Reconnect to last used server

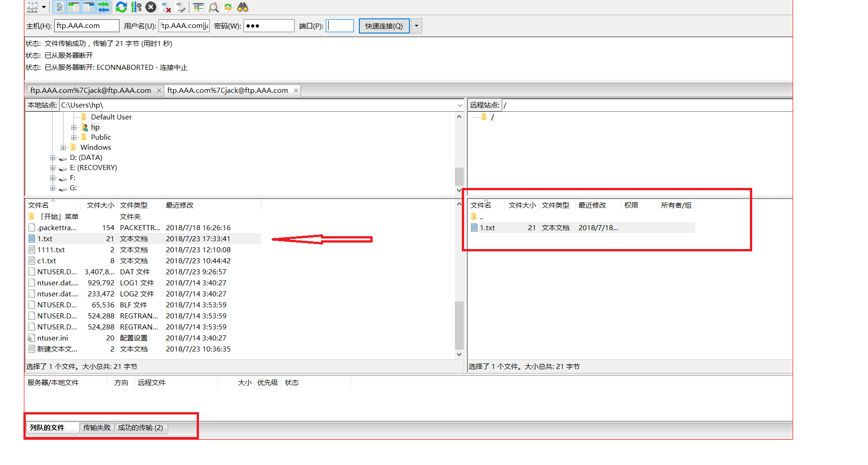pos(181,7)
